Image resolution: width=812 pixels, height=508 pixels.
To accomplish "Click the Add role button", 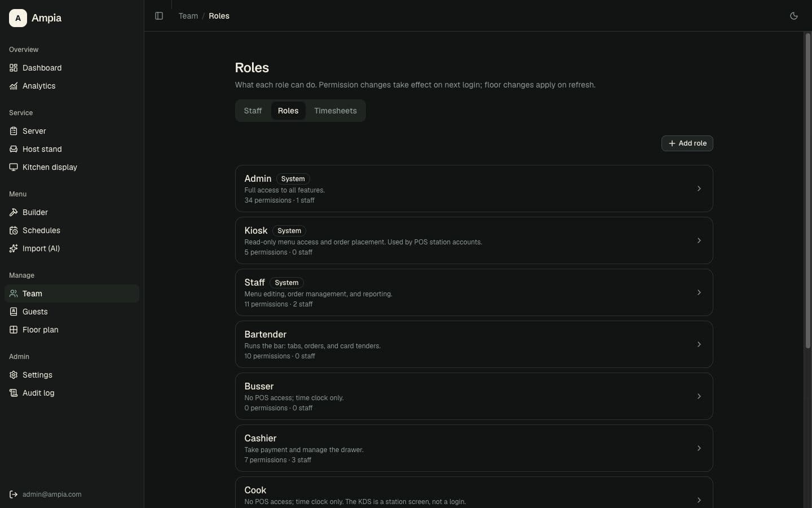I will (687, 143).
